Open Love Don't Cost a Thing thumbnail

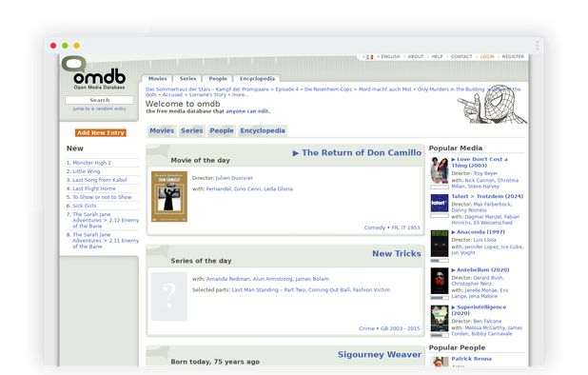coord(440,169)
